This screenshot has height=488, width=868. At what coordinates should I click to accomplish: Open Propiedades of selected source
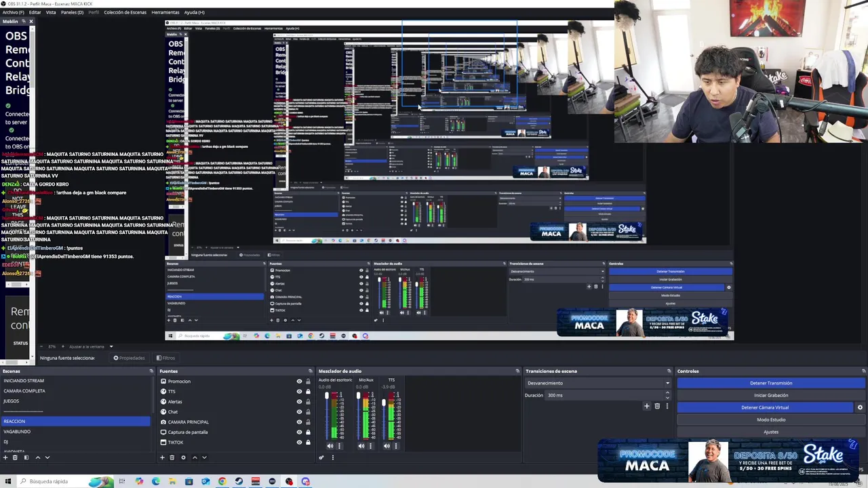129,358
